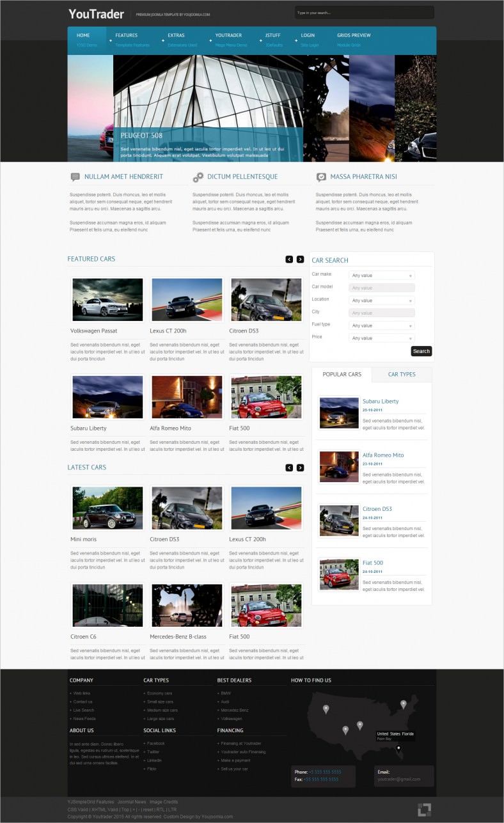Open the Features menu item
504x823 pixels.
click(x=132, y=40)
